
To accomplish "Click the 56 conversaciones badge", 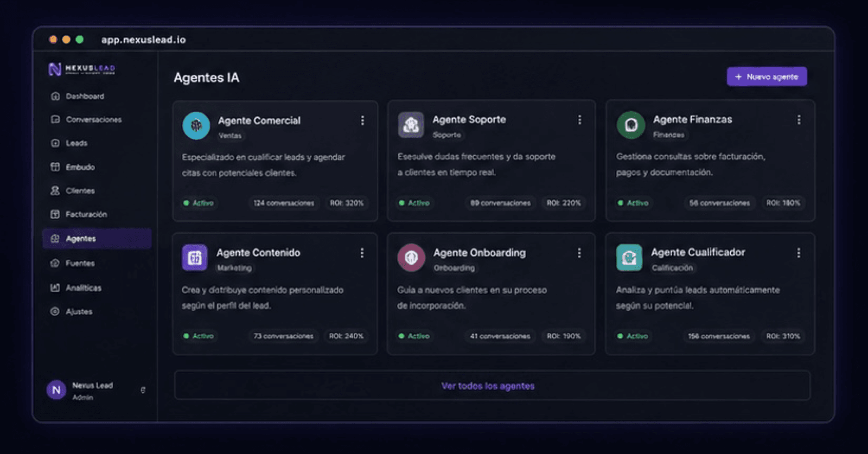I will click(x=719, y=203).
